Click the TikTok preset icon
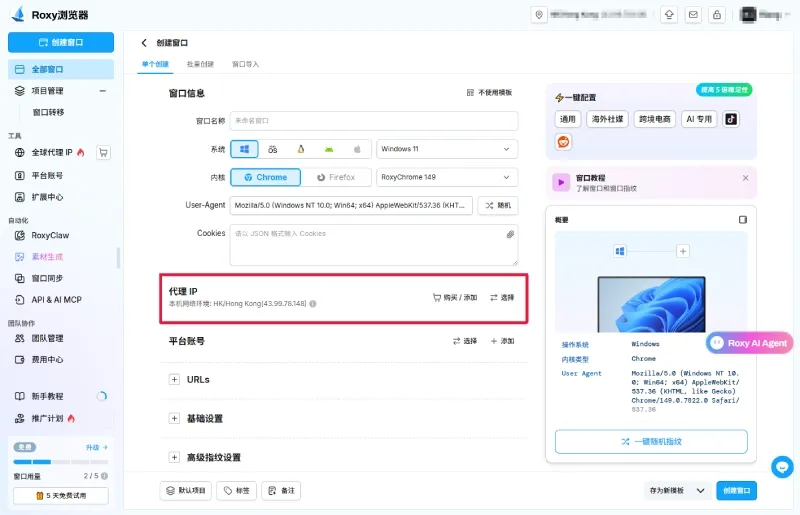Screen dimensions: 800x515 (731, 119)
